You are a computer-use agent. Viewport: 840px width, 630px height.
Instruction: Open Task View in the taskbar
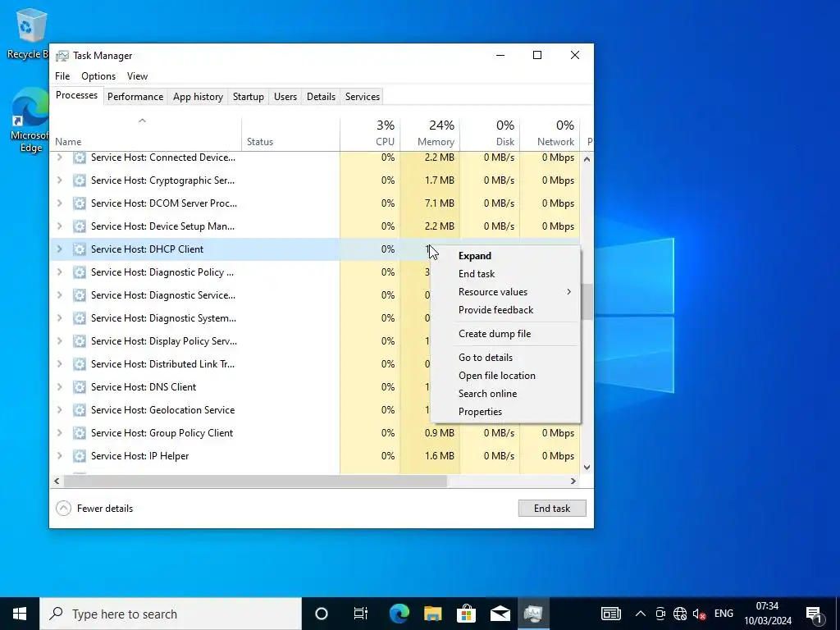point(361,614)
